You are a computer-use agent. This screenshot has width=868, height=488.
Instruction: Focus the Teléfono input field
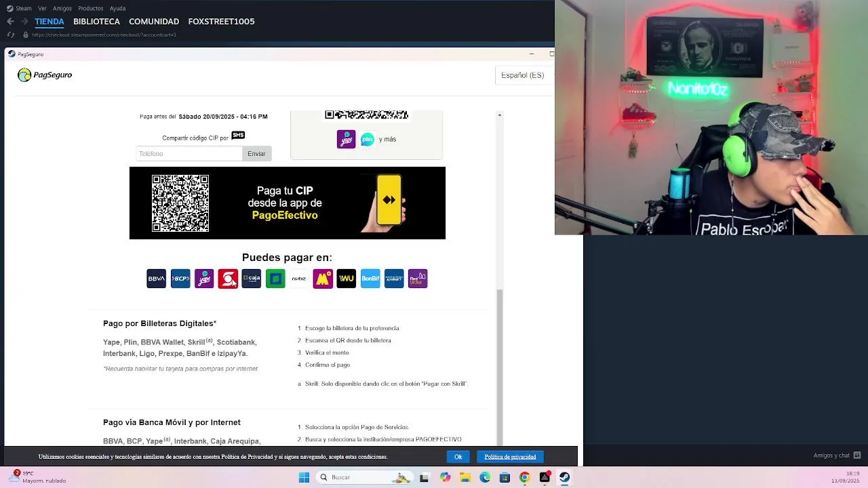[x=189, y=154]
